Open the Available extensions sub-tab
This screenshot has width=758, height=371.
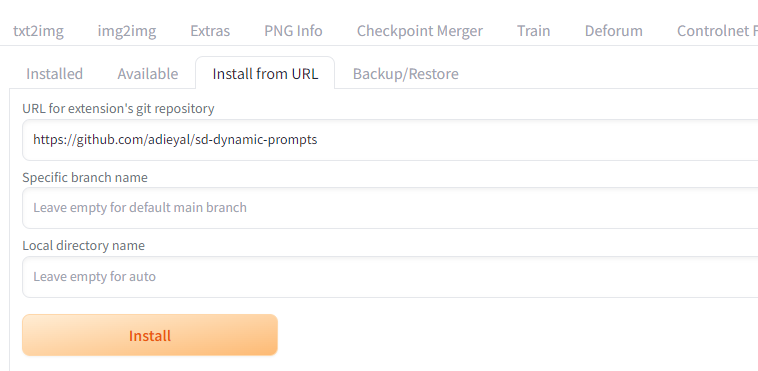coord(147,74)
